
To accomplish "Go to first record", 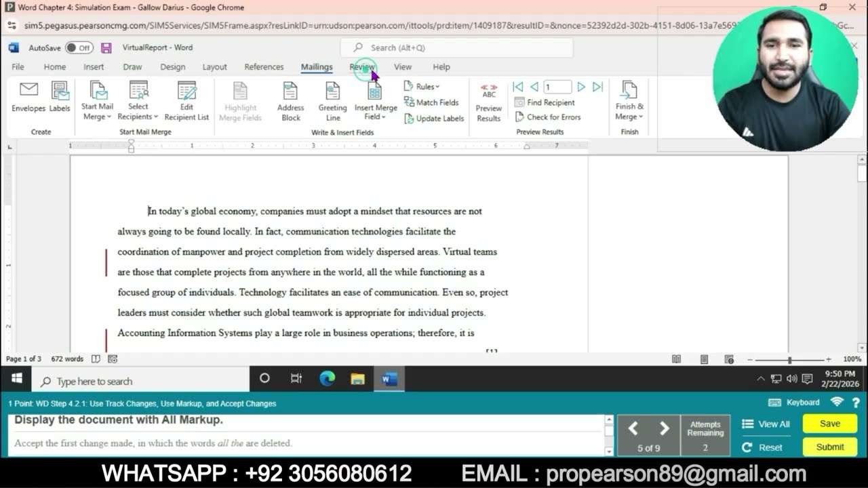I will pyautogui.click(x=518, y=87).
